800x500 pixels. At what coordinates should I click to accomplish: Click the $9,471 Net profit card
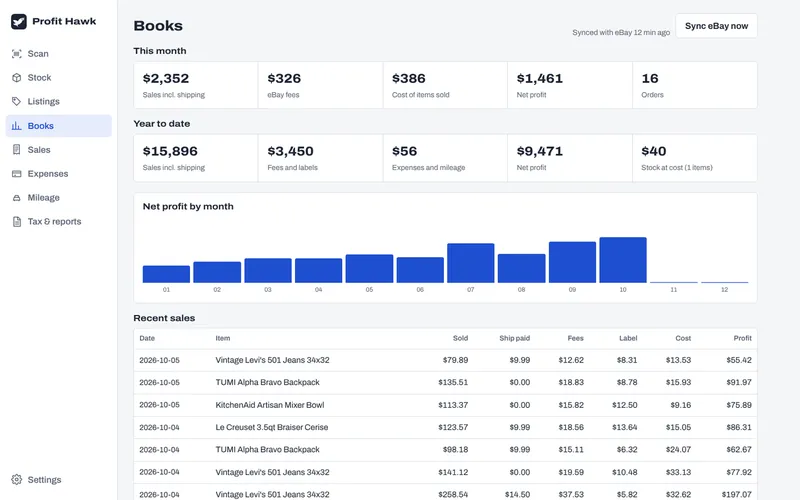tap(570, 158)
